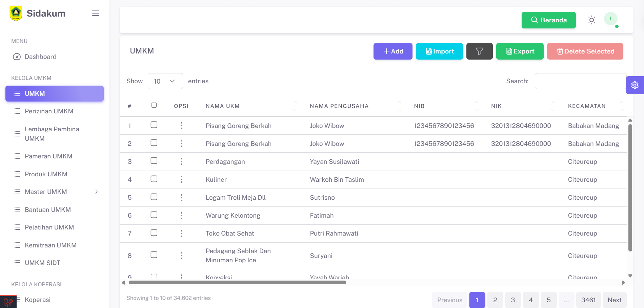644x308 pixels.
Task: Open UMKM SIDT page
Action: coord(55,263)
